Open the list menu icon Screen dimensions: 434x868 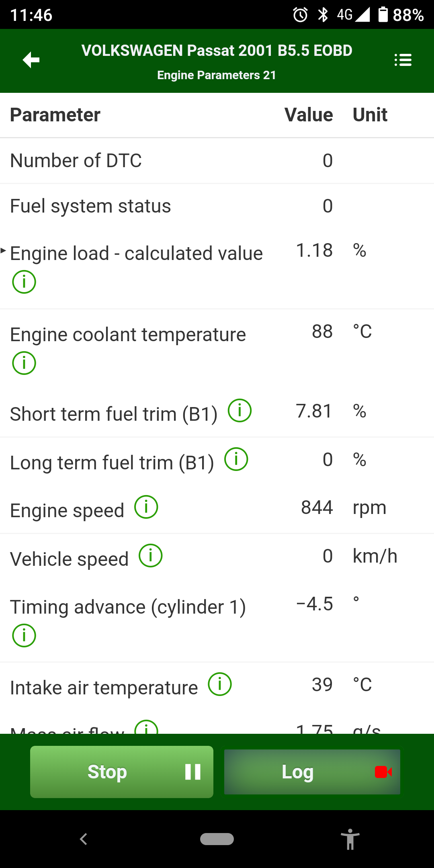[x=403, y=60]
